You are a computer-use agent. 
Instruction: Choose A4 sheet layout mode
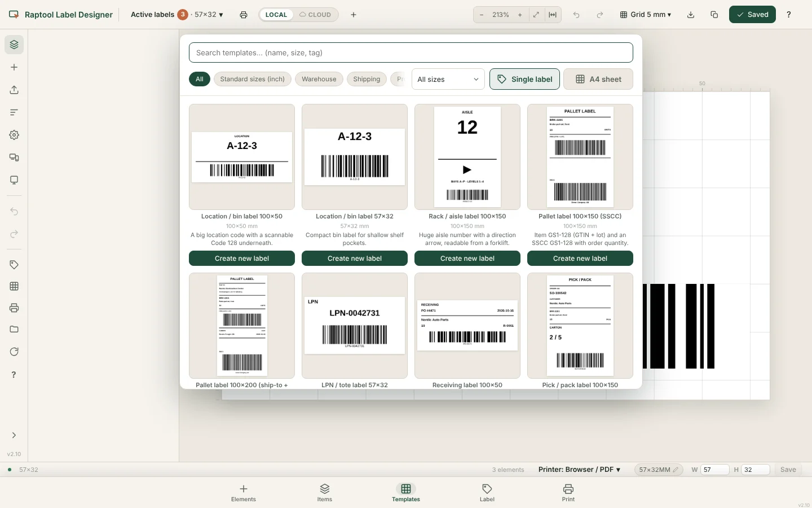(598, 79)
